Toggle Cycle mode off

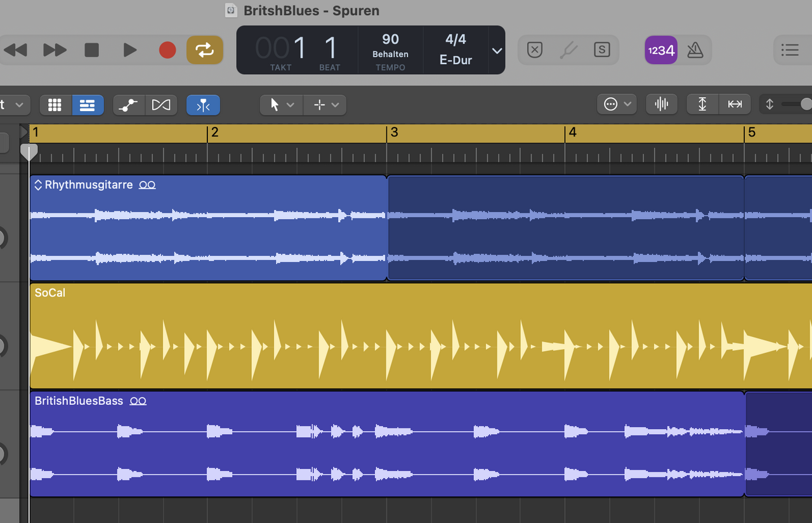tap(204, 50)
